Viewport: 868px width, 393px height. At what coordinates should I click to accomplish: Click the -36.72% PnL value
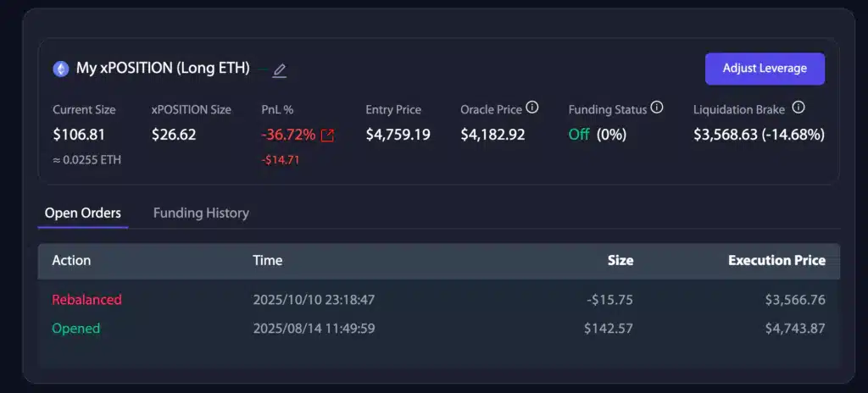point(288,135)
